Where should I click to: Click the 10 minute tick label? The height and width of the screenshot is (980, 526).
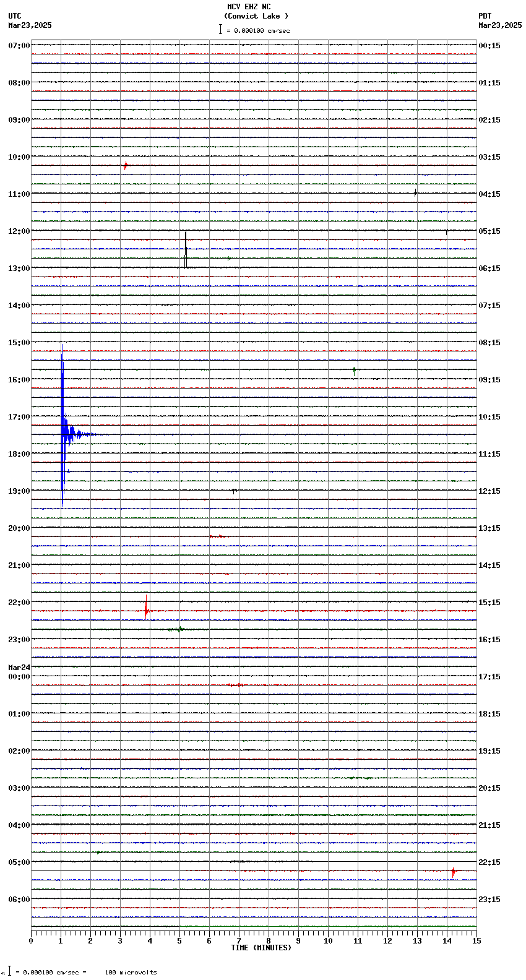tap(328, 941)
